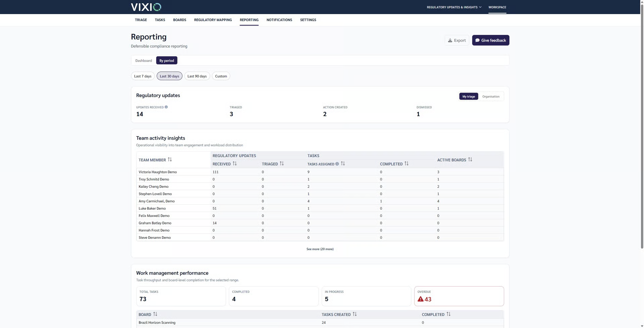The height and width of the screenshot is (328, 644).
Task: Open Regulatory Updates & Insights dropdown
Action: pos(454,7)
